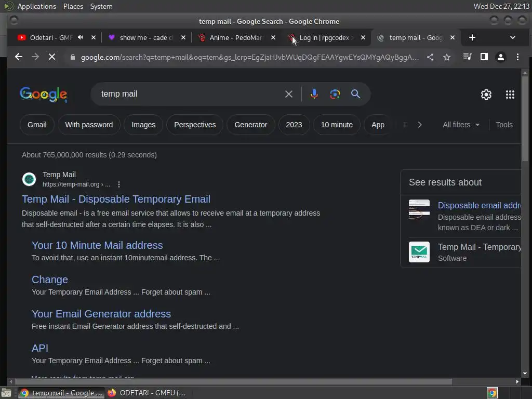This screenshot has height=399, width=532.
Task: Open the more options dots beside temp-mail.org
Action: pos(119,184)
